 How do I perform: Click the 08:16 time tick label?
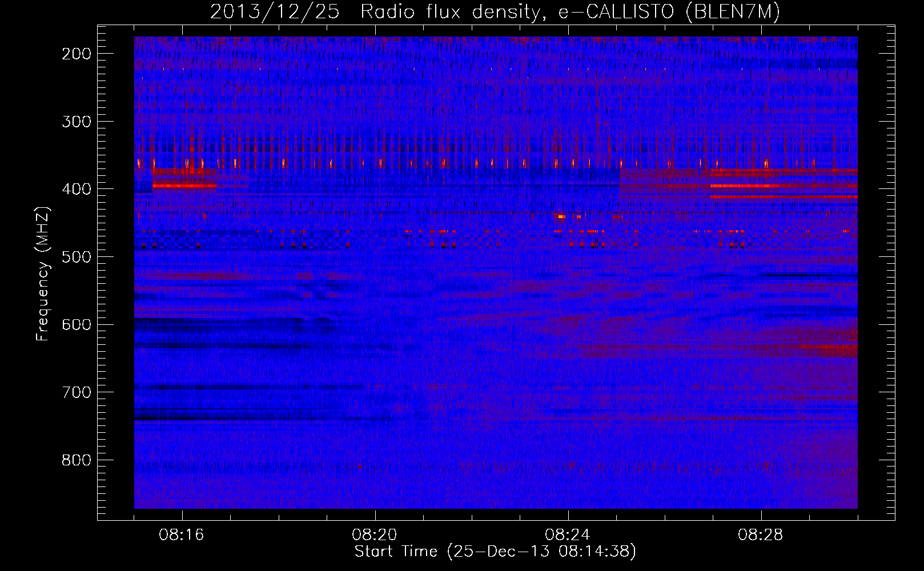(x=182, y=535)
